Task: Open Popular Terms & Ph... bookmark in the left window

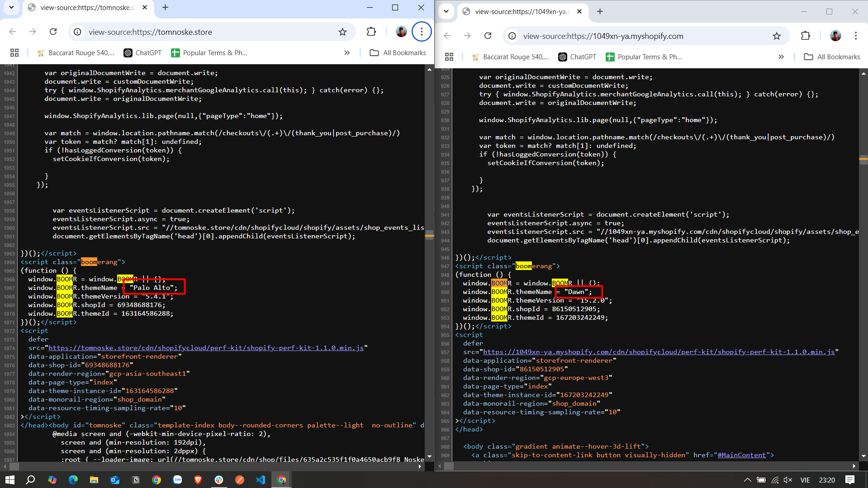Action: pyautogui.click(x=209, y=53)
